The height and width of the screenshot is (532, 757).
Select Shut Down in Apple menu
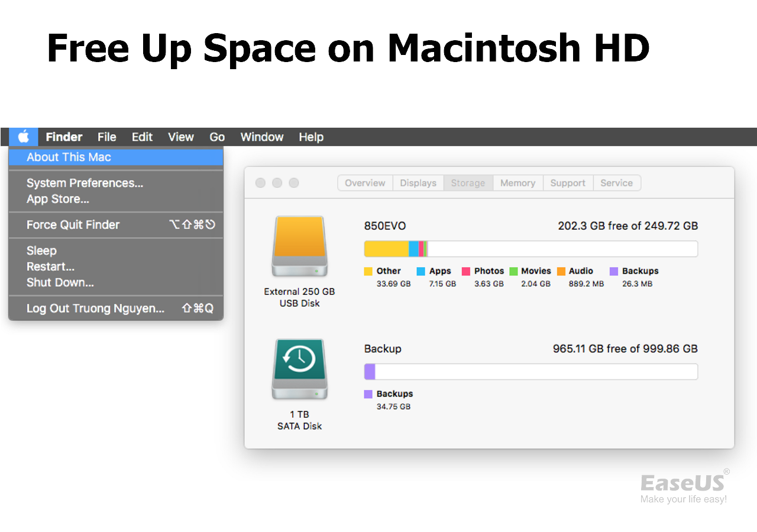(x=116, y=283)
